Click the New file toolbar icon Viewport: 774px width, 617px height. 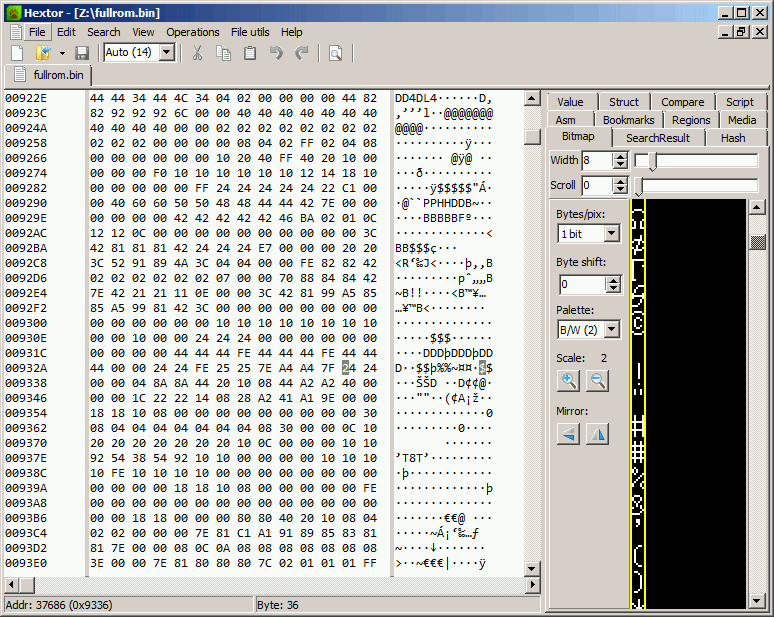(17, 53)
